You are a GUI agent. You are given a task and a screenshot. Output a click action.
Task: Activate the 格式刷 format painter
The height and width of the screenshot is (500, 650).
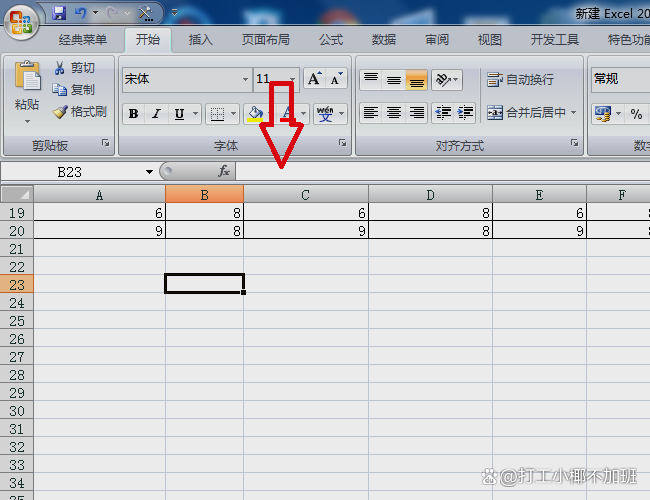click(x=80, y=112)
